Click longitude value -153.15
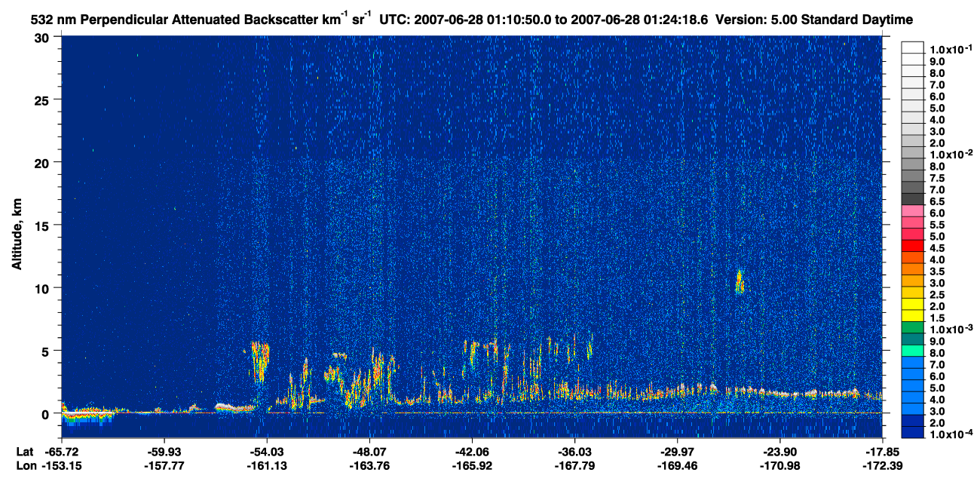Viewport: 980px width, 503px height. (62, 465)
